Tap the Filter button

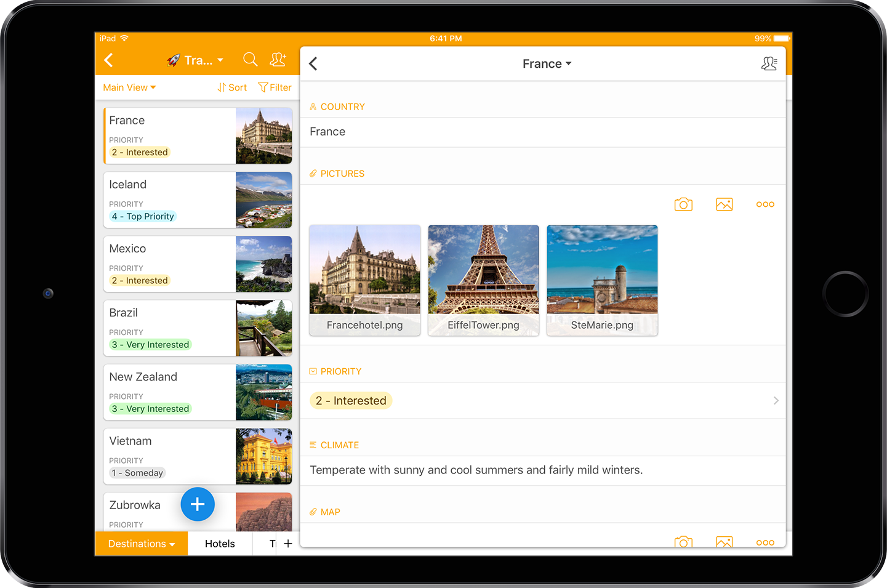click(x=275, y=87)
